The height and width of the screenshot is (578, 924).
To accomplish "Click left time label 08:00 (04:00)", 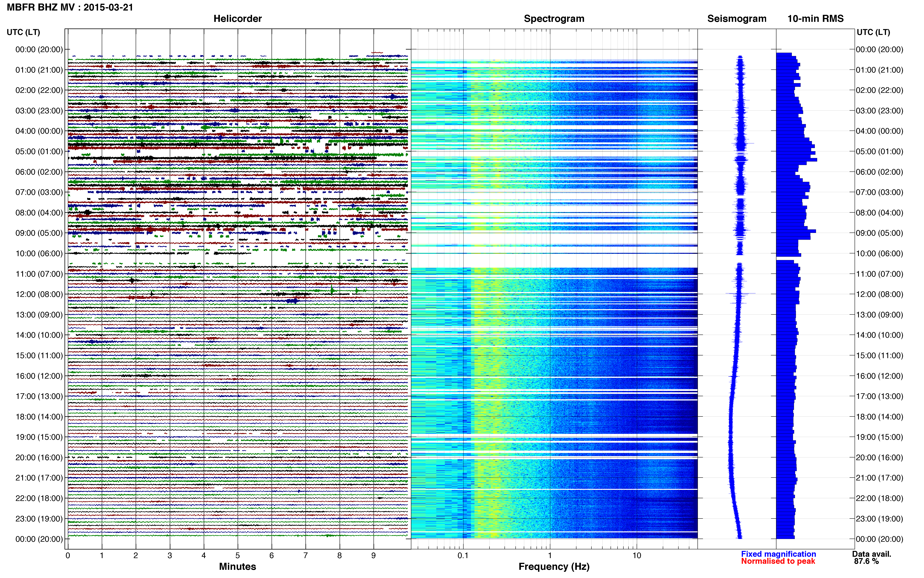I will coord(39,213).
